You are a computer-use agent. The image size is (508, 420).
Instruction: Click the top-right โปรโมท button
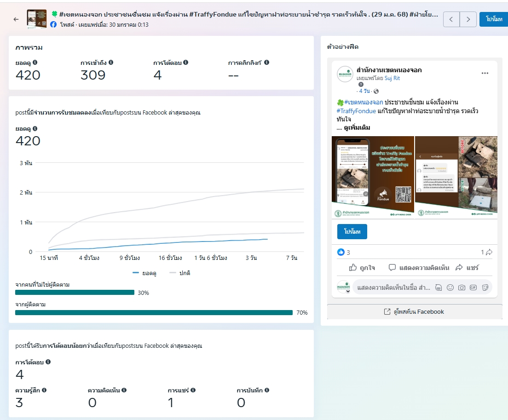(x=494, y=19)
